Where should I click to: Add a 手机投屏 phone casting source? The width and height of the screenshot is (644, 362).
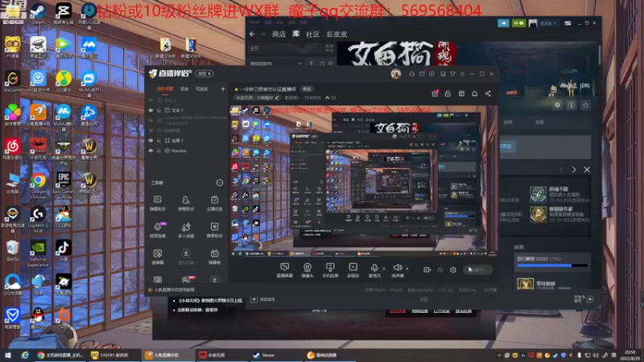(330, 270)
